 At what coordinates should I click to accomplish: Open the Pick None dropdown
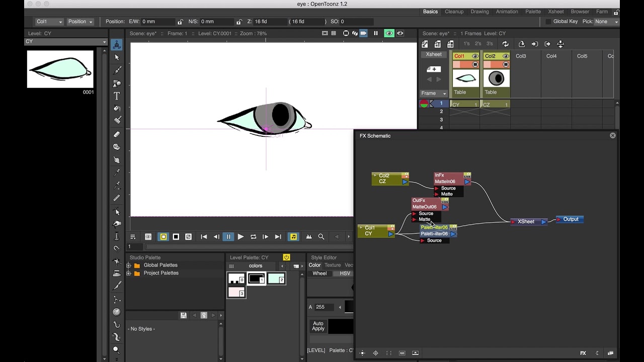point(605,22)
